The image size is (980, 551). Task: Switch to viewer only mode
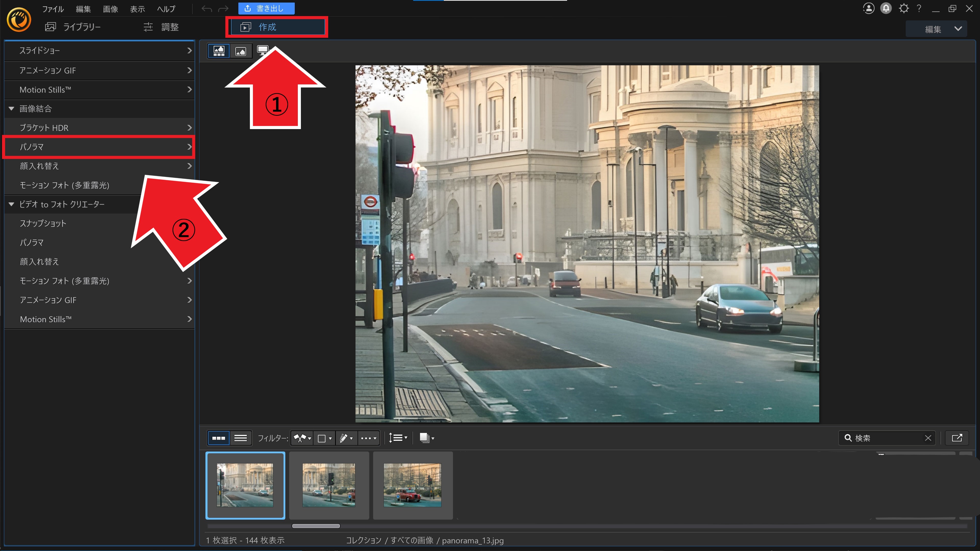point(241,51)
